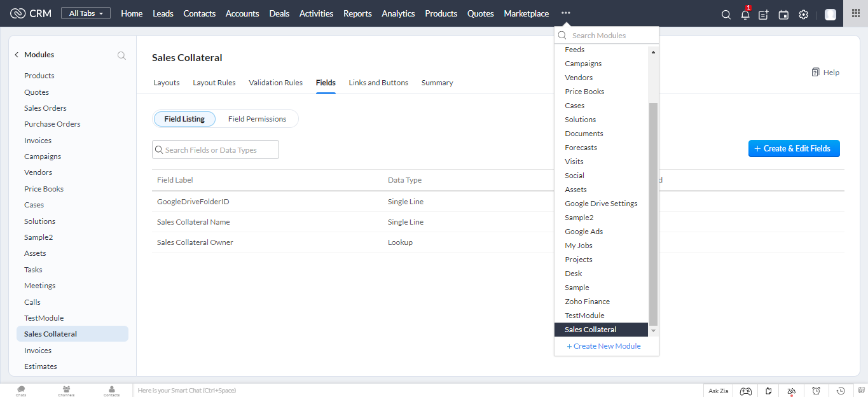The image size is (868, 397).
Task: Open the Zoho apps grid icon
Action: coord(855,13)
